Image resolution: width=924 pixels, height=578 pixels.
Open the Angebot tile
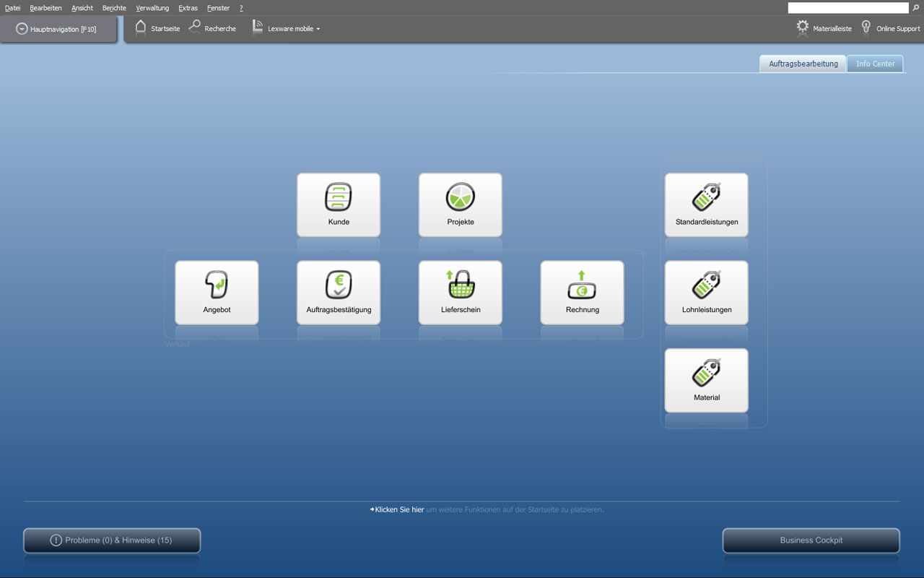pos(217,293)
